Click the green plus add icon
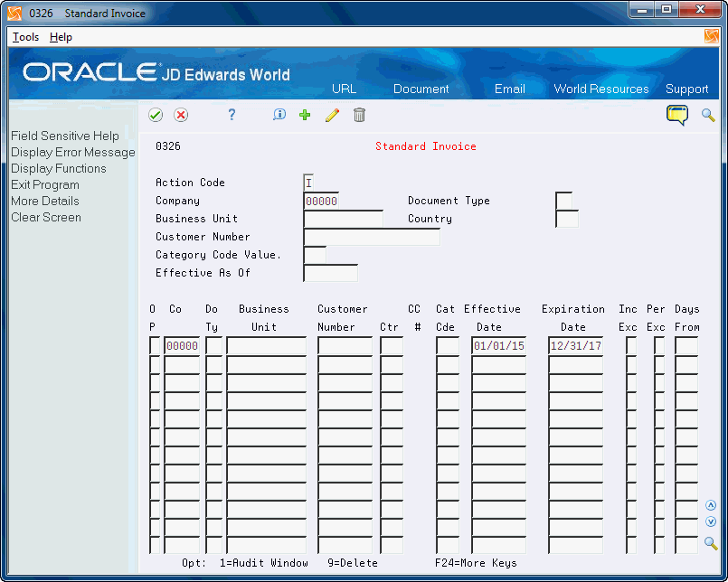The image size is (728, 582). pyautogui.click(x=305, y=115)
